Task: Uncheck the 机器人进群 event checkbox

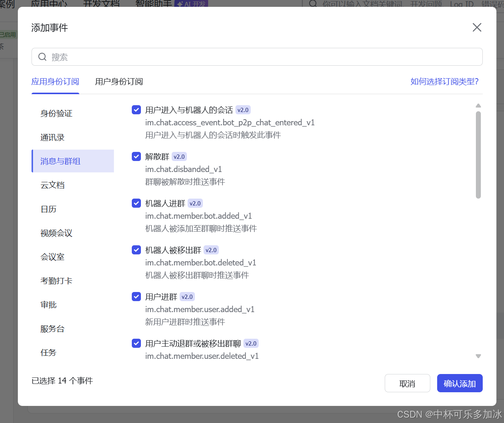Action: pyautogui.click(x=136, y=203)
